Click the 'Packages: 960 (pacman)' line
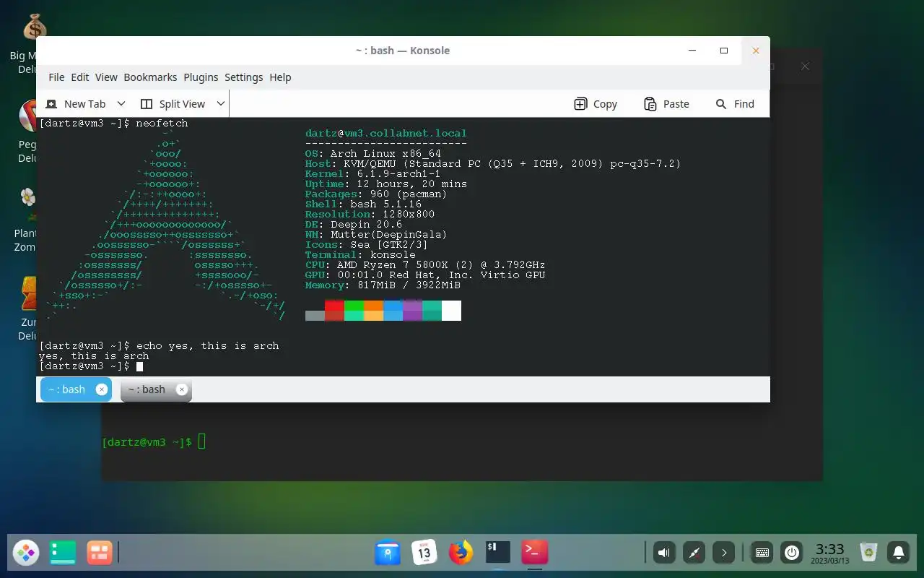This screenshot has width=924, height=578. pyautogui.click(x=376, y=194)
